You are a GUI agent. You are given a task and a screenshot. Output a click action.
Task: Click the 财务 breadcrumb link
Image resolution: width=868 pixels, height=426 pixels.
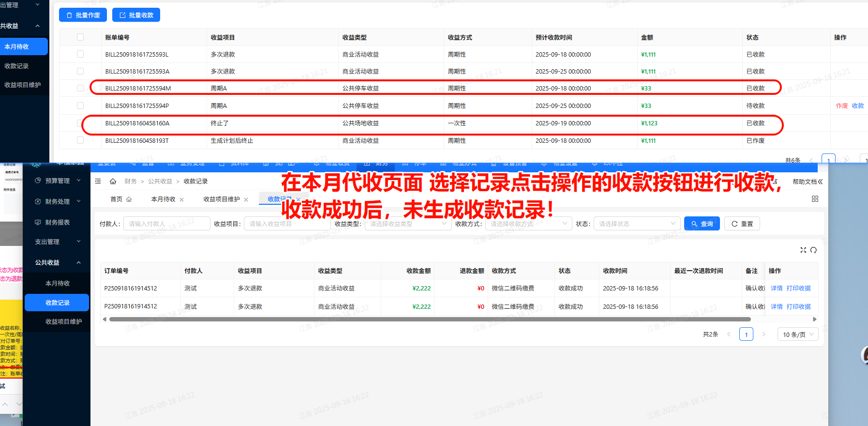131,181
